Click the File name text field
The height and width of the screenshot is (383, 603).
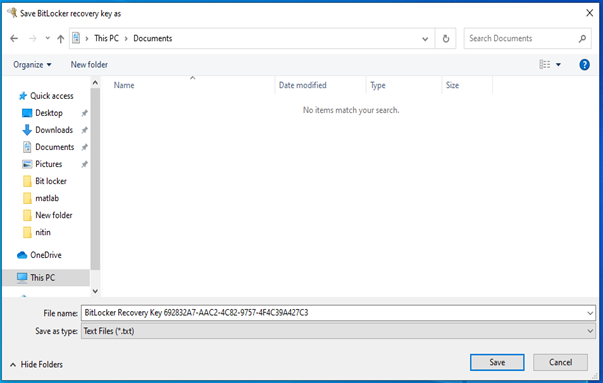(x=333, y=313)
